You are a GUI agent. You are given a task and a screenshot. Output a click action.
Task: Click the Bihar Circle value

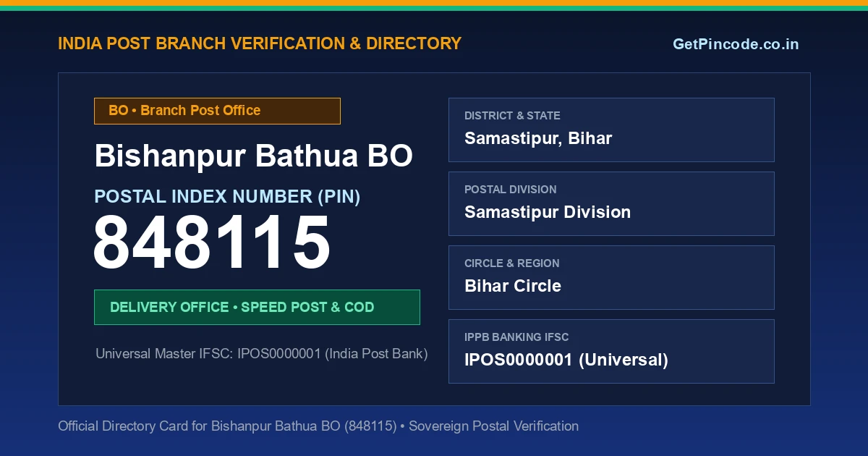click(513, 286)
